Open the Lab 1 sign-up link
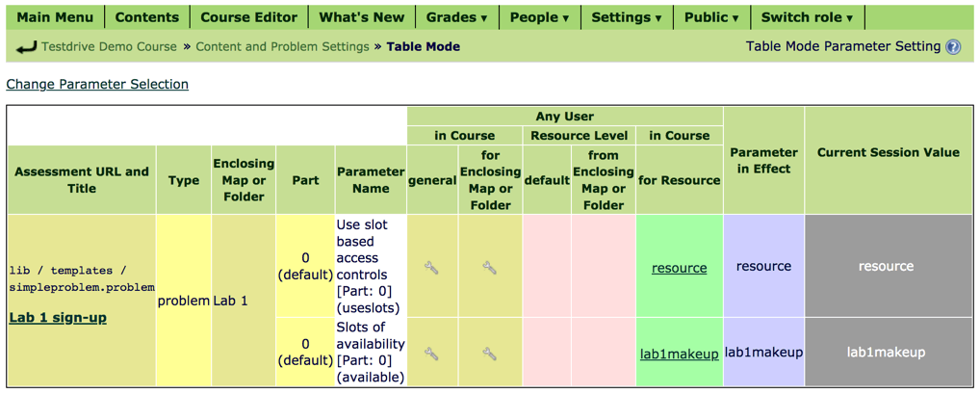The width and height of the screenshot is (980, 394). tap(58, 318)
